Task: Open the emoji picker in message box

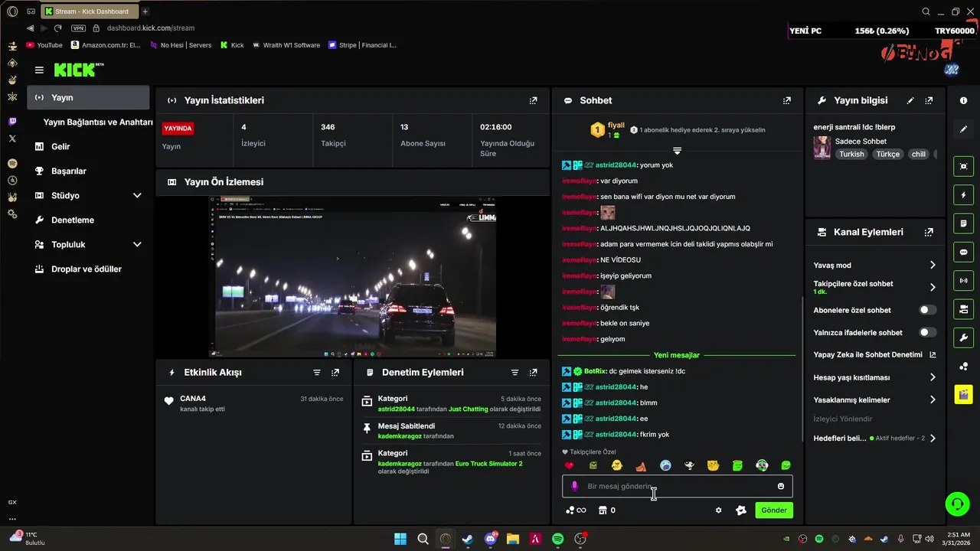Action: click(x=781, y=486)
